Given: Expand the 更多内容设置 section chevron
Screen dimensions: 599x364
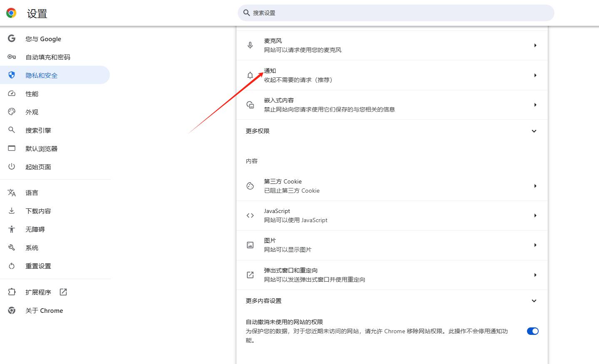Looking at the screenshot, I should [x=534, y=301].
